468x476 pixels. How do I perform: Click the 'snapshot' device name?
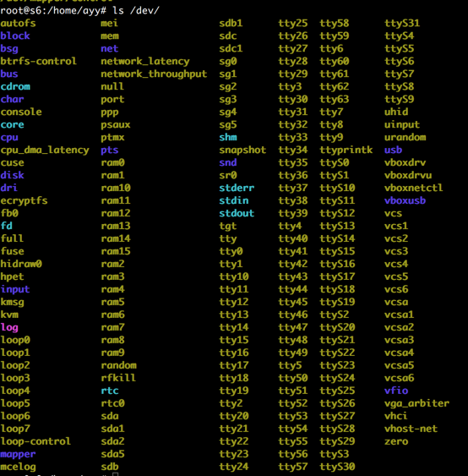tap(242, 150)
